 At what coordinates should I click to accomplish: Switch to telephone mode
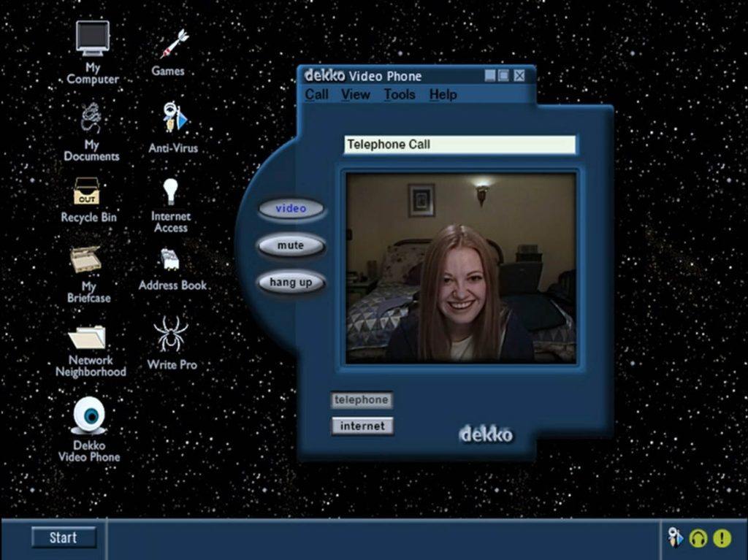pos(361,399)
